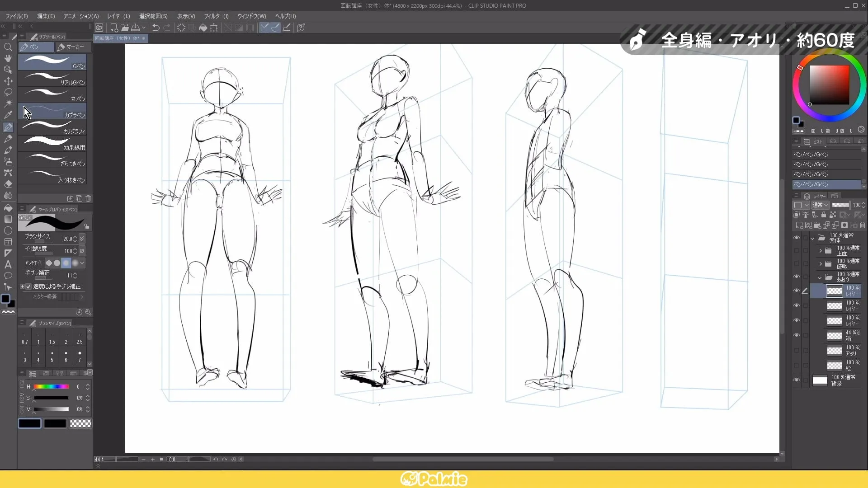Open the 編集(E) menu

coord(46,16)
